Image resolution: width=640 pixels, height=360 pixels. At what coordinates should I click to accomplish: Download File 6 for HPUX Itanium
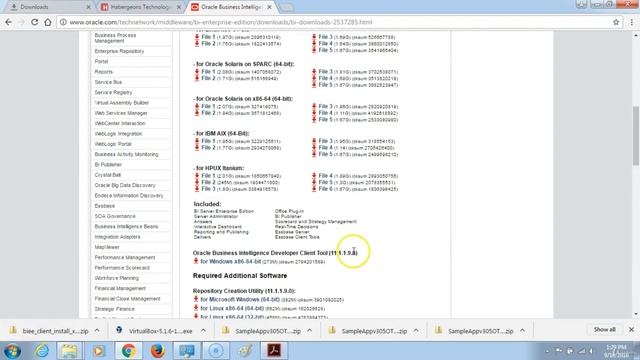tap(325, 189)
